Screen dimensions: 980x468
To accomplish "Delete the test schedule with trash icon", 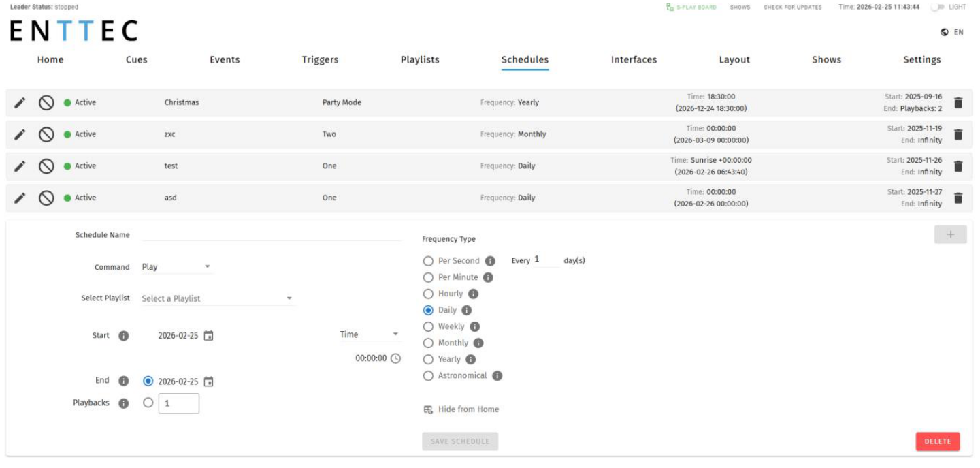I will [x=958, y=166].
